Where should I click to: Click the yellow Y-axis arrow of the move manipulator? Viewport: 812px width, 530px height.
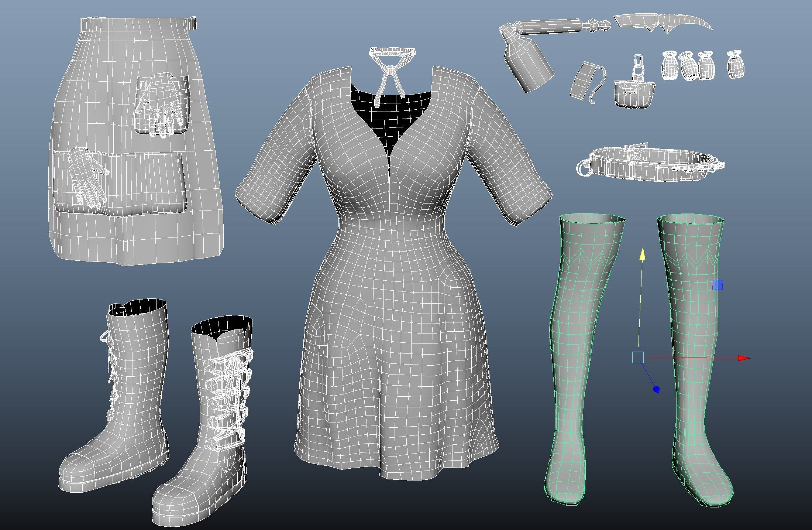[x=643, y=254]
